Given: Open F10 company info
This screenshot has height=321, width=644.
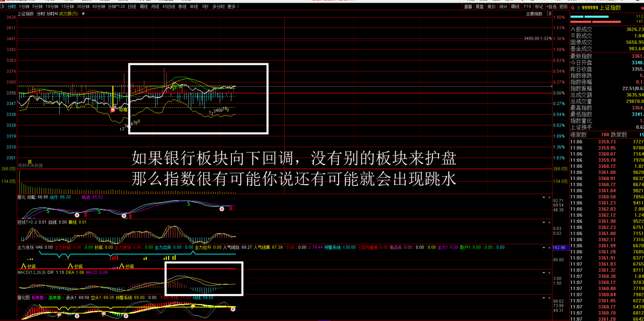Looking at the screenshot, I should tap(528, 7).
